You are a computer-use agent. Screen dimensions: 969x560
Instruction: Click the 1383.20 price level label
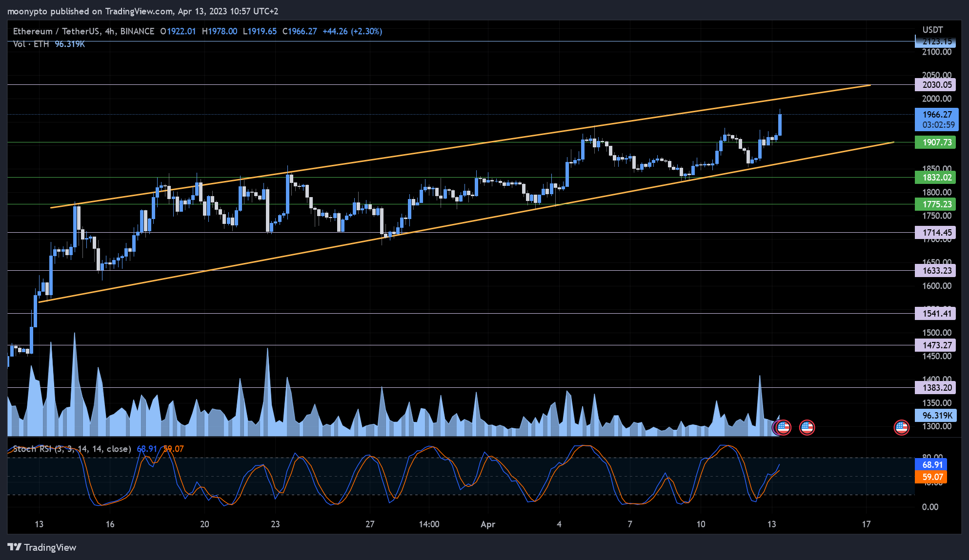[x=935, y=388]
